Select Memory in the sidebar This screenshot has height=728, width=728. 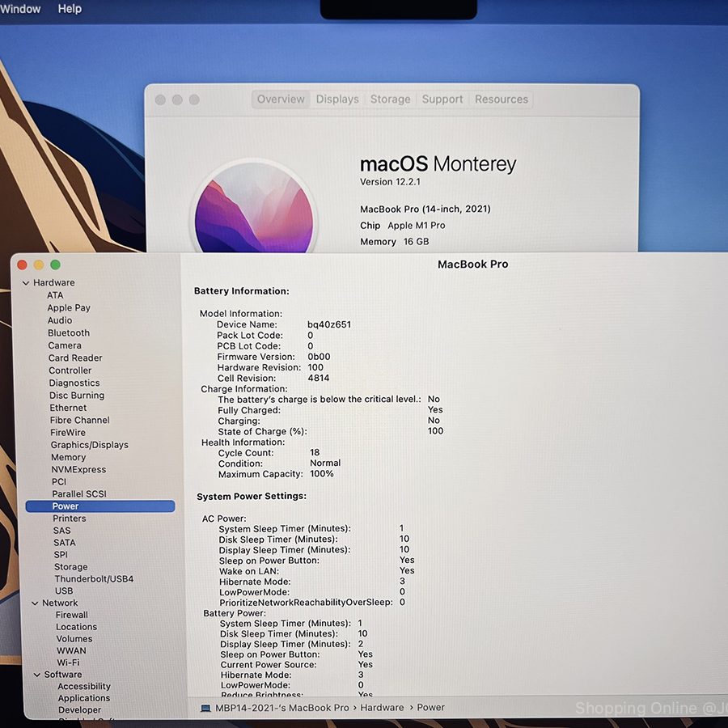68,457
